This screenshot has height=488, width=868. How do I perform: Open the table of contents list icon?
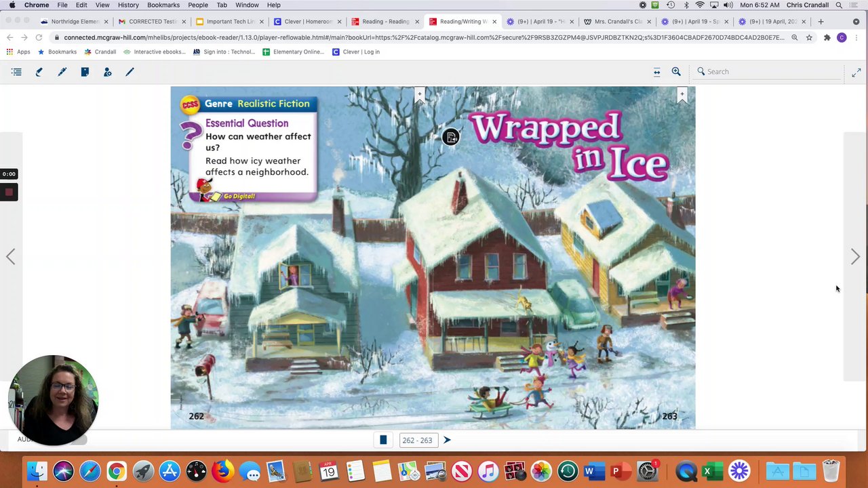point(17,72)
